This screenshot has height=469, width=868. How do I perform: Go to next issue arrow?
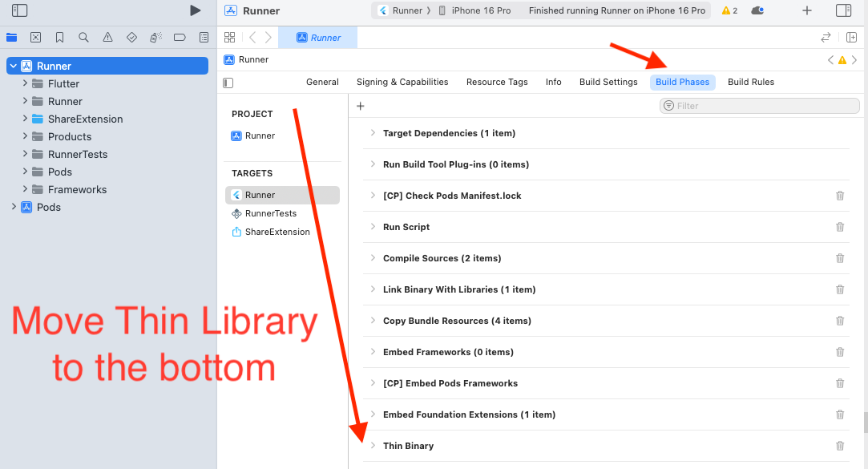point(854,60)
